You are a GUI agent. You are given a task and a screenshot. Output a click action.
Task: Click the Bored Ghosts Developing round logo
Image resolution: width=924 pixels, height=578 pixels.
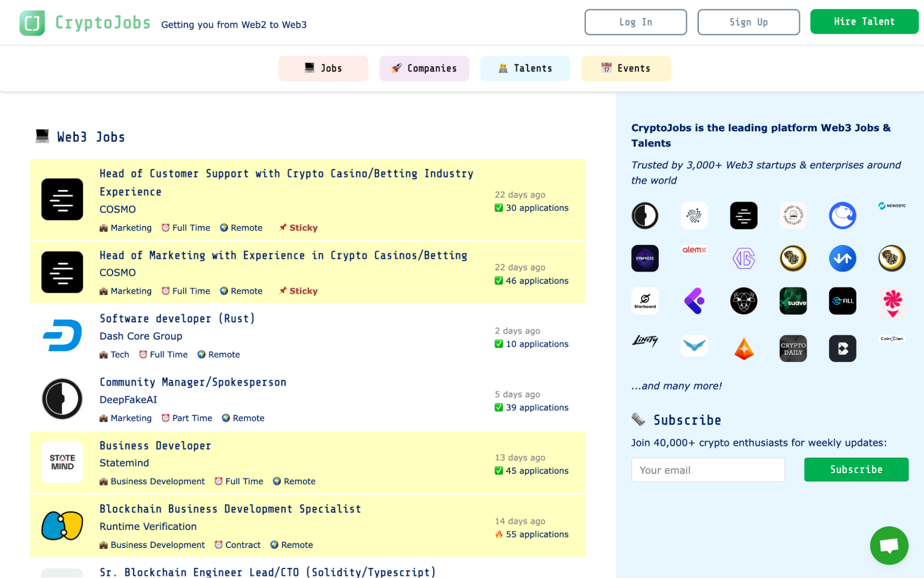[x=793, y=215]
